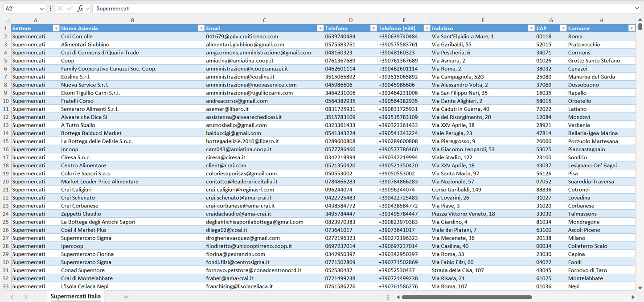Select address Viale Stadio, 122
The image size is (644, 302).
click(x=483, y=157)
